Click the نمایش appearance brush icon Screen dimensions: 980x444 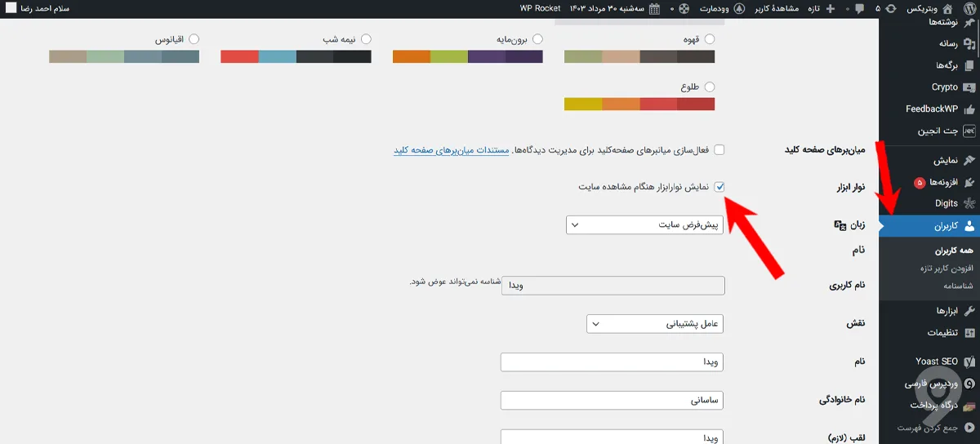click(x=969, y=161)
